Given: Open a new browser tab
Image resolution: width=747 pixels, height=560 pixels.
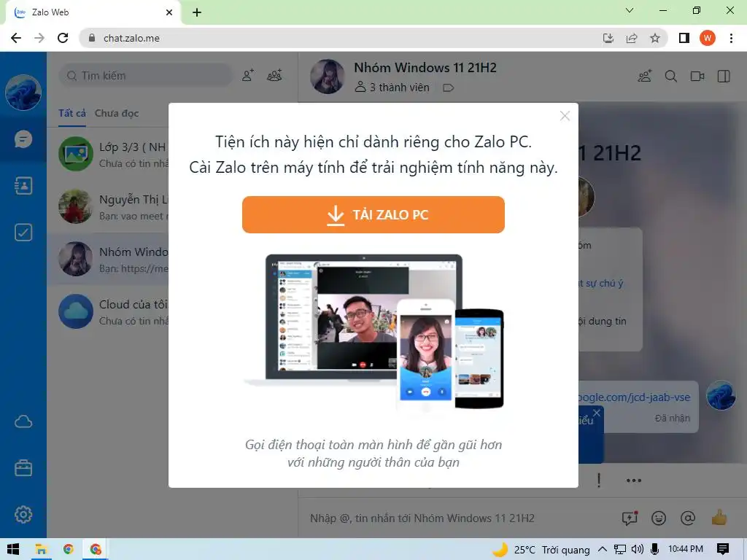Looking at the screenshot, I should pyautogui.click(x=197, y=12).
